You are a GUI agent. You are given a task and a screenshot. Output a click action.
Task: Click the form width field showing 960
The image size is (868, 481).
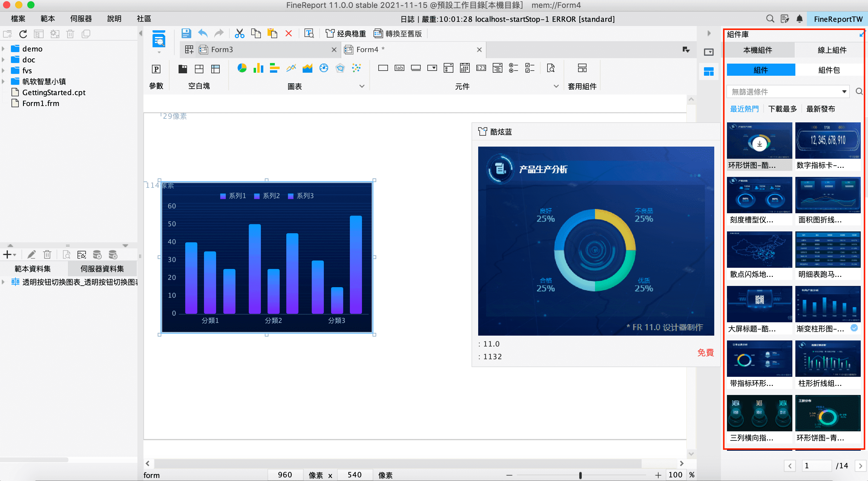tap(285, 475)
